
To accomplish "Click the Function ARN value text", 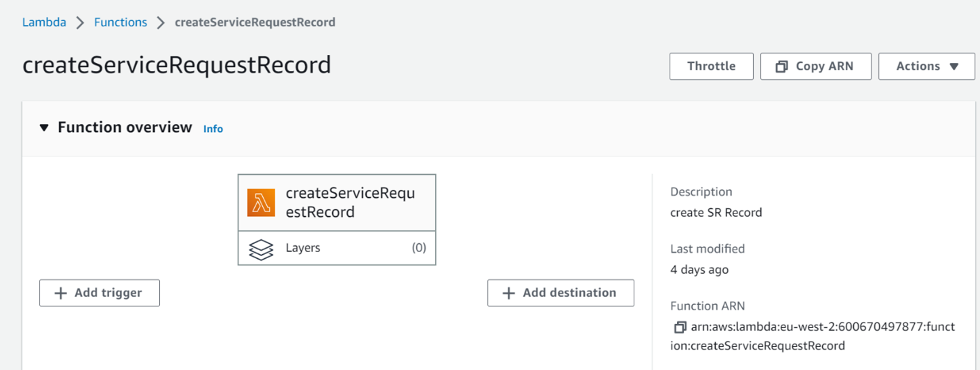I will tap(823, 336).
